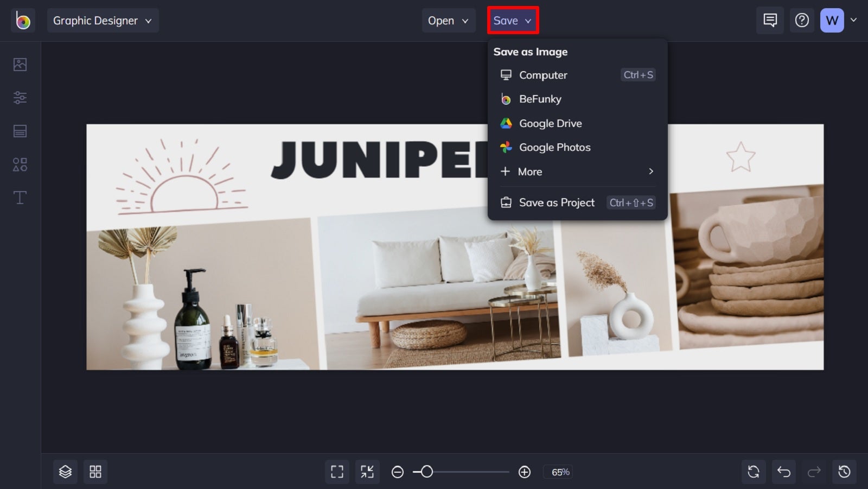Toggle the layout grid view at bottom left

pyautogui.click(x=95, y=472)
